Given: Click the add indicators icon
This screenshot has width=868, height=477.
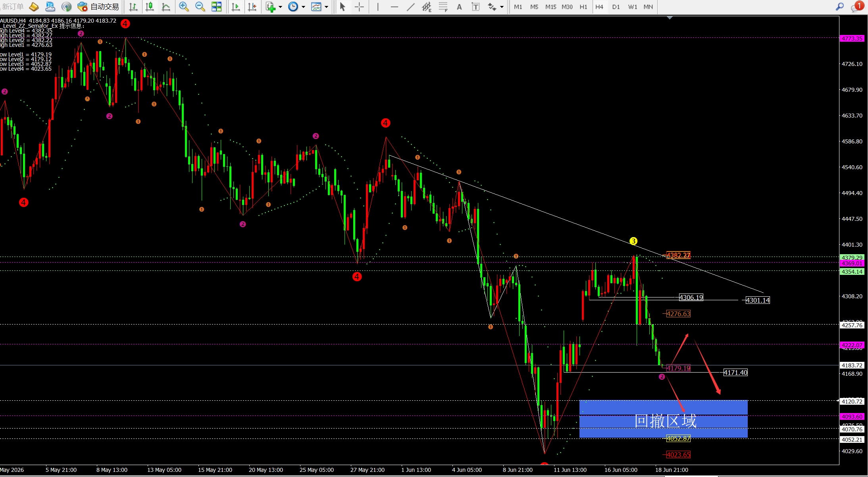Looking at the screenshot, I should coord(271,7).
